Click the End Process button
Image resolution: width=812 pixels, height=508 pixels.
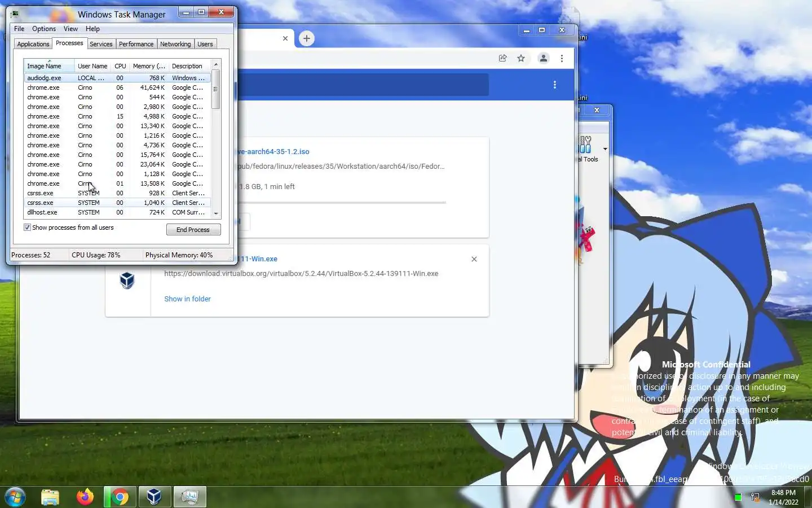click(193, 230)
